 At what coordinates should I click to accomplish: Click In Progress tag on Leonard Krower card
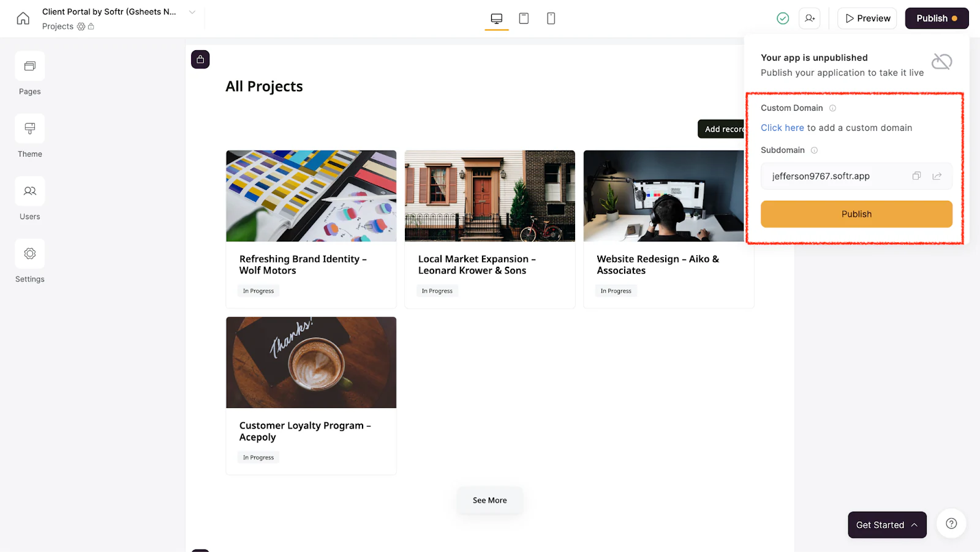click(437, 291)
